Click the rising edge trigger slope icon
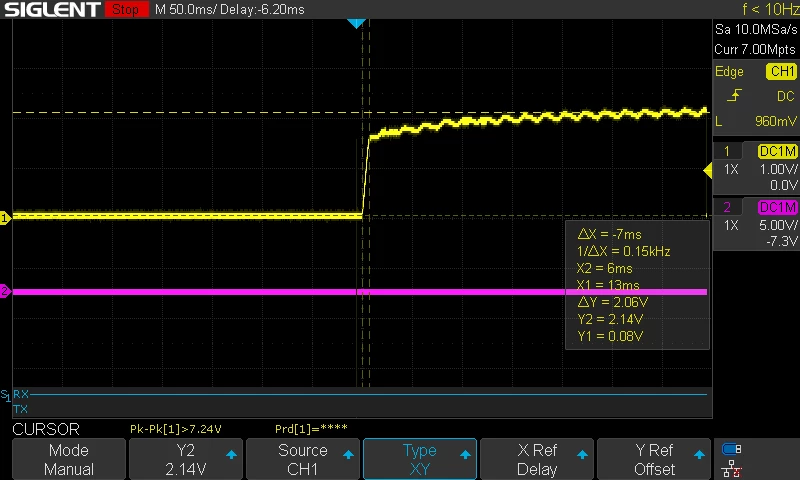800x480 pixels. pyautogui.click(x=734, y=95)
